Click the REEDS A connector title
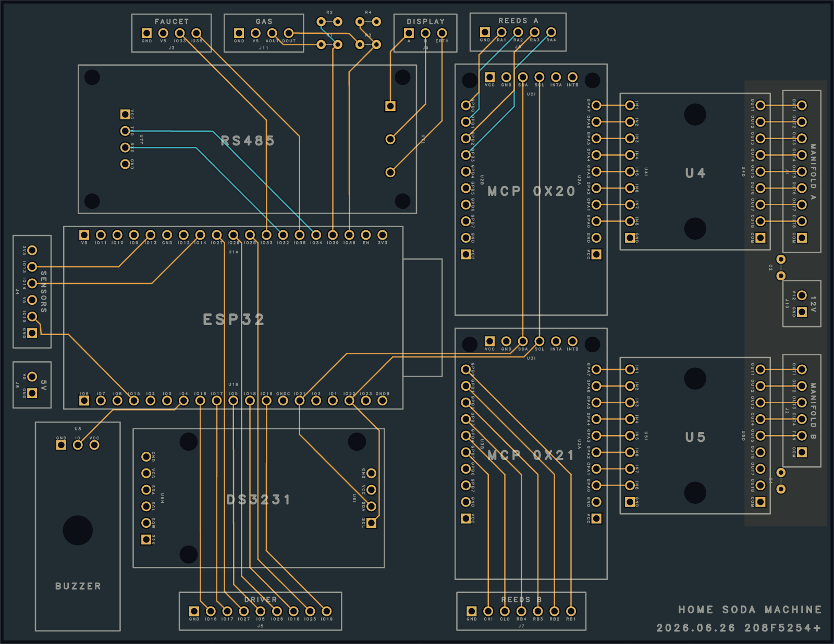The image size is (834, 644). click(x=518, y=20)
